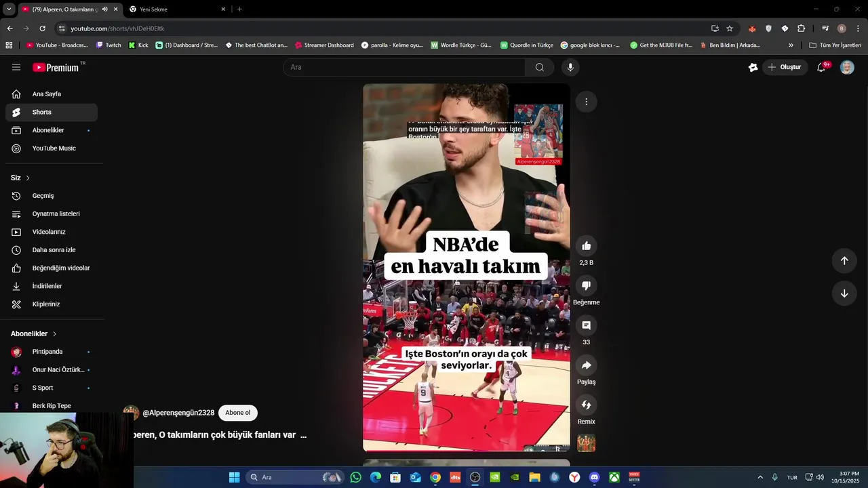Screen dimensions: 868x488
Task: Start voice search with the microphone icon
Action: coord(570,67)
